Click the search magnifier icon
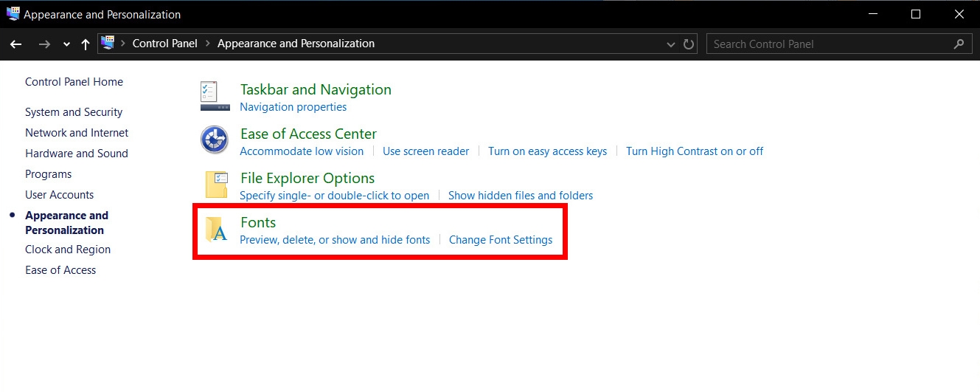The height and width of the screenshot is (392, 980). click(959, 44)
